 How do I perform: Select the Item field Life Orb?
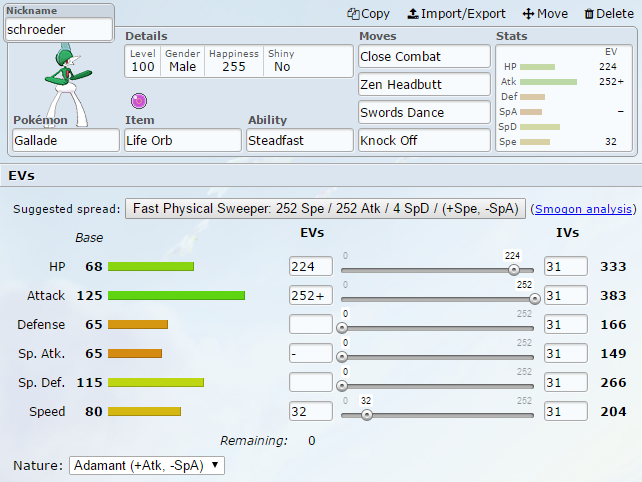pos(183,140)
